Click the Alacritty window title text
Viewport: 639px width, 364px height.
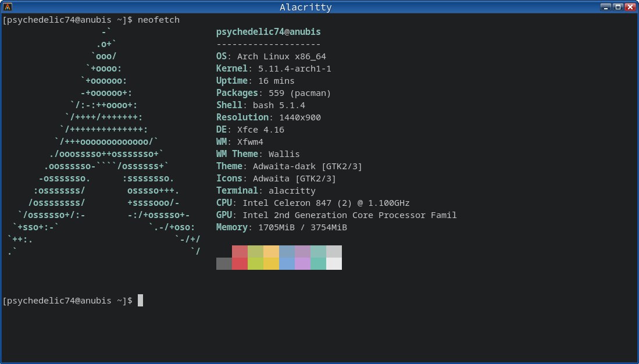click(306, 7)
